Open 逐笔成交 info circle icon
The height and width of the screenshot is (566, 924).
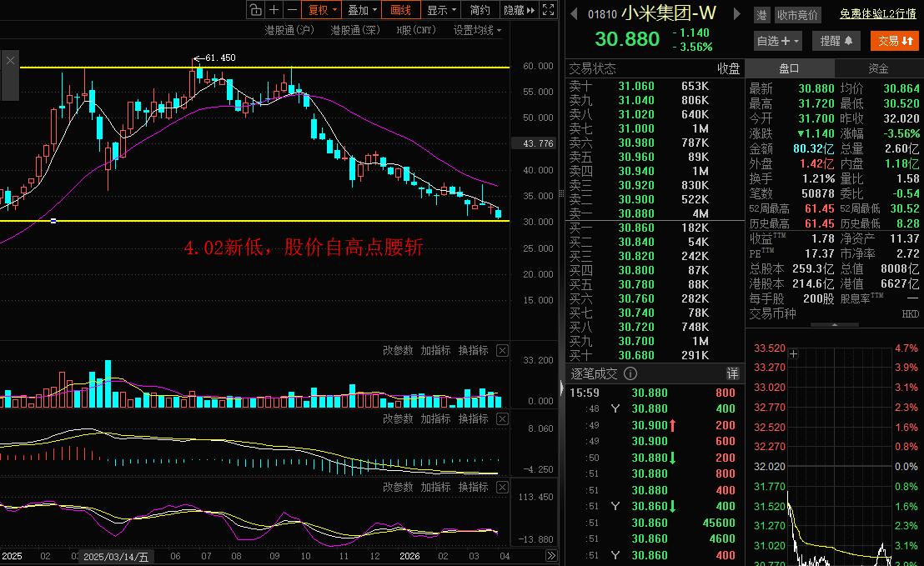[630, 373]
